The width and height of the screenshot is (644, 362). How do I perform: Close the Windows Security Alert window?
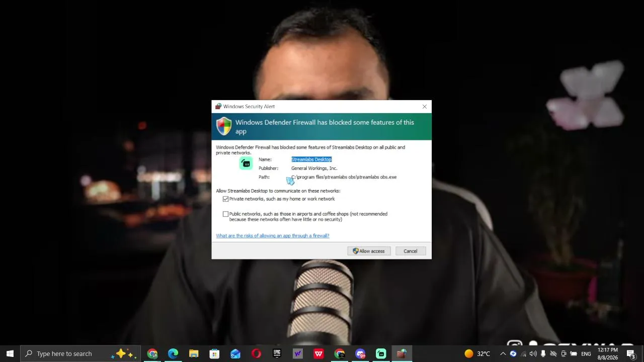click(425, 107)
